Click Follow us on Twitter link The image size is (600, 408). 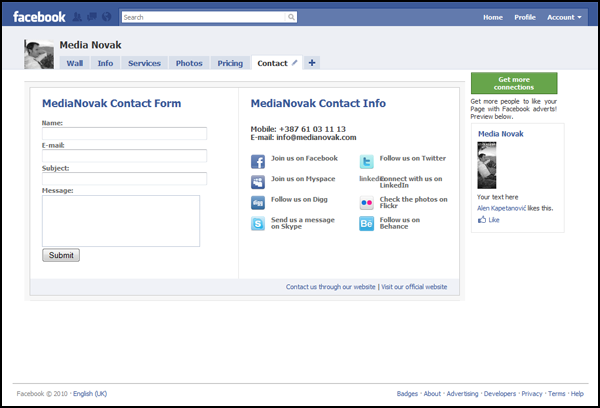point(412,158)
